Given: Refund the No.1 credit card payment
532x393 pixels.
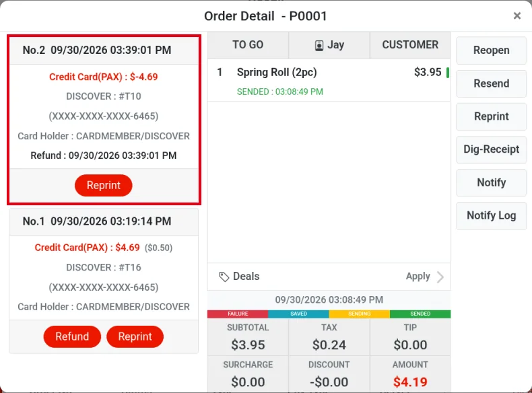Looking at the screenshot, I should 72,336.
